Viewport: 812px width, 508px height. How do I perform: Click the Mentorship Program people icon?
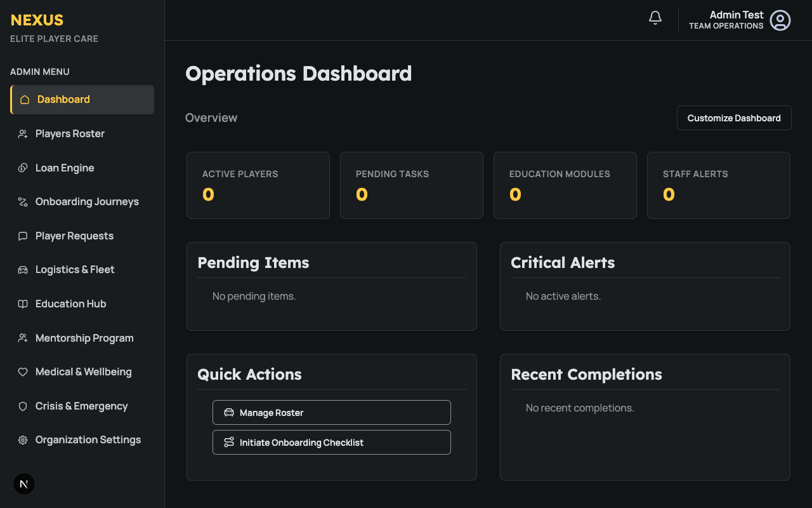click(x=23, y=338)
